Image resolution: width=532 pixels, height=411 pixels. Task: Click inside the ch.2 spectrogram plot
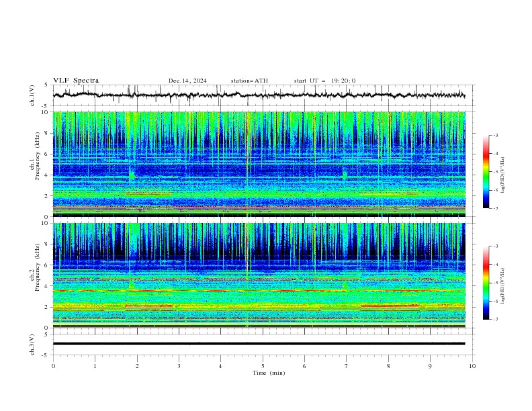coord(259,275)
